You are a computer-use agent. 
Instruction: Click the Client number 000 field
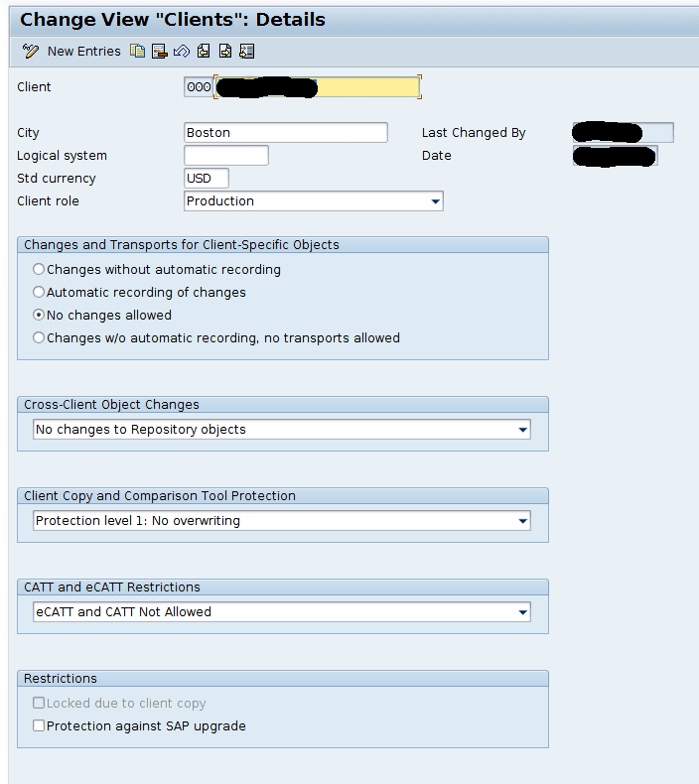pos(199,87)
